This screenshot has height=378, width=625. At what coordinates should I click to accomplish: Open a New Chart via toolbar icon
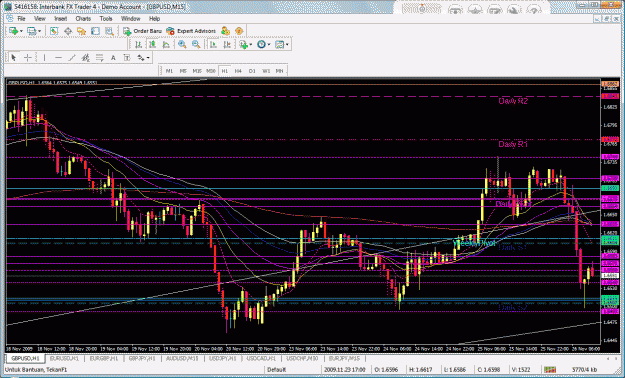click(13, 31)
